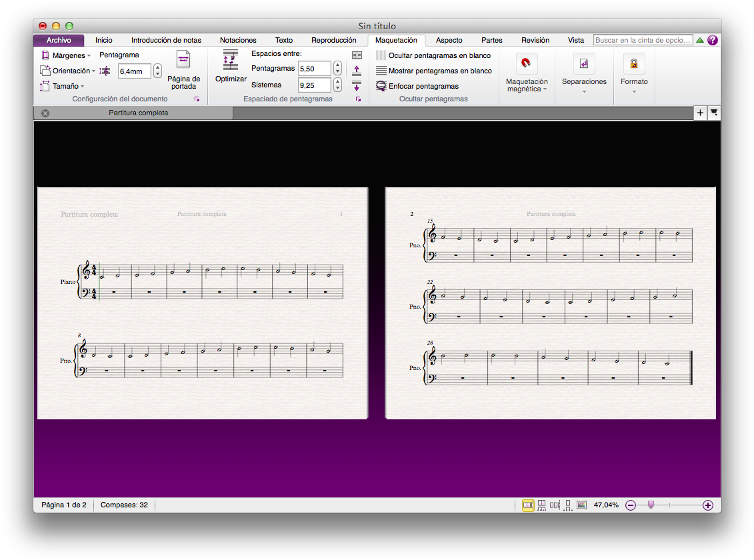Close the Partitura completa document tab
Image resolution: width=754 pixels, height=560 pixels.
(x=45, y=113)
